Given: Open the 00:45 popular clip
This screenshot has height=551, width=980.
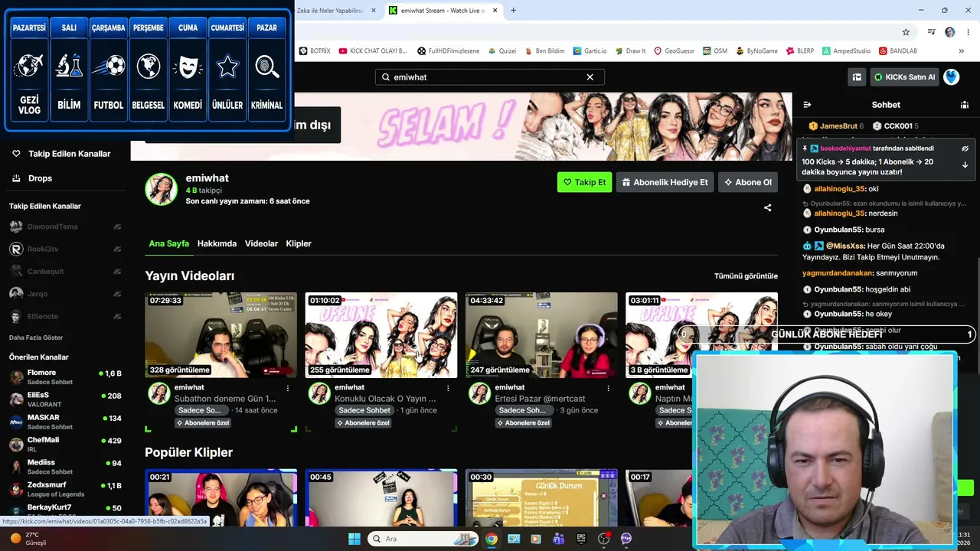Looking at the screenshot, I should pyautogui.click(x=381, y=497).
